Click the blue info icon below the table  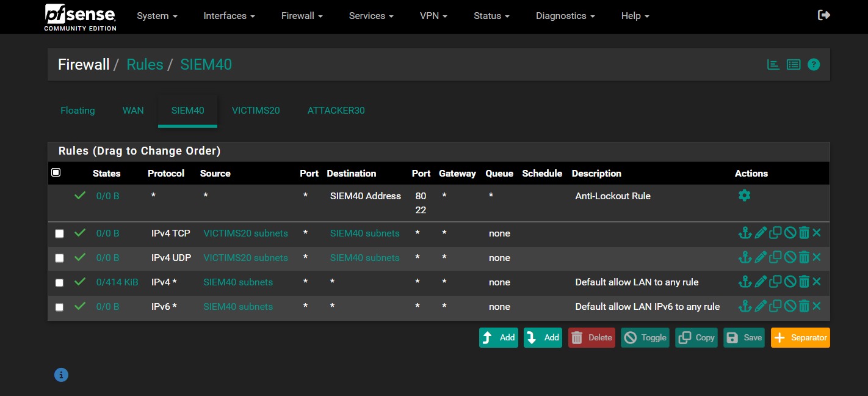61,375
